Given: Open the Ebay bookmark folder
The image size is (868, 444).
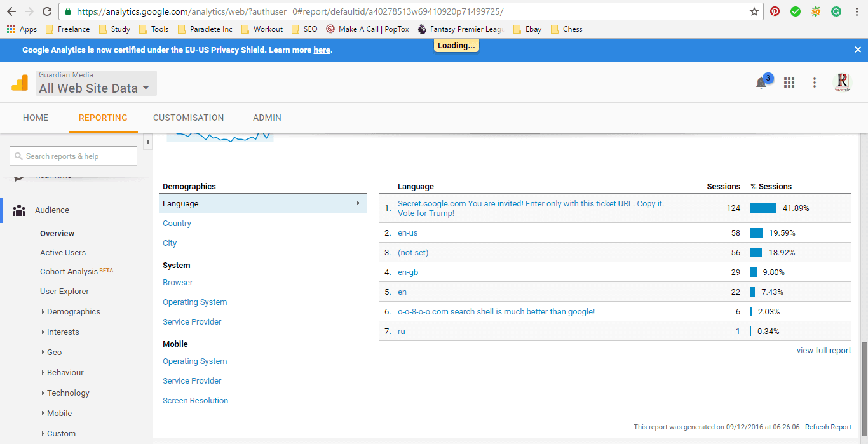Looking at the screenshot, I should 527,29.
